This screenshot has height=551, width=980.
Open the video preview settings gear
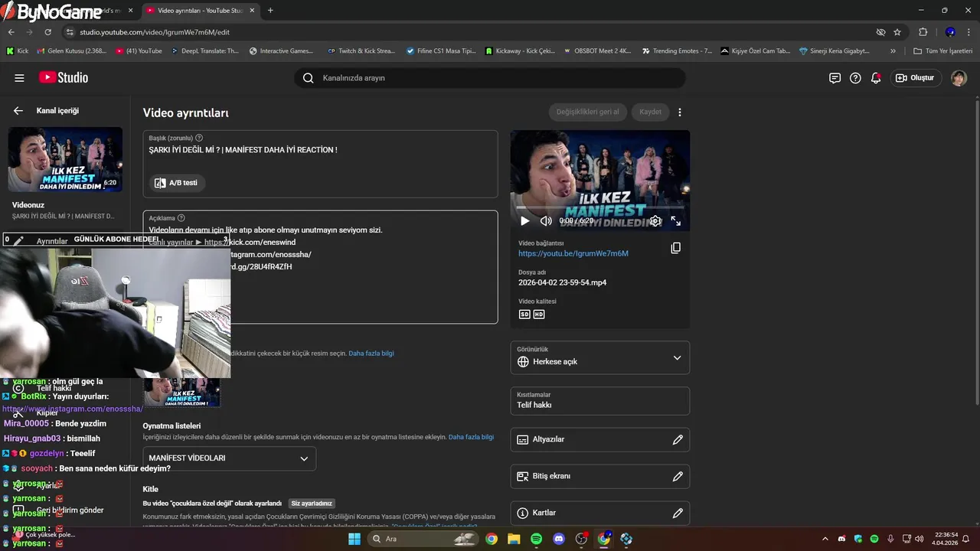(x=655, y=221)
